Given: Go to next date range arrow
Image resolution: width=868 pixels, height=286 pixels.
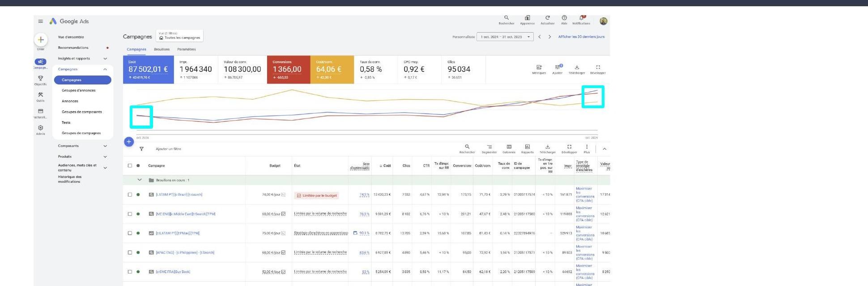Looking at the screenshot, I should [549, 37].
